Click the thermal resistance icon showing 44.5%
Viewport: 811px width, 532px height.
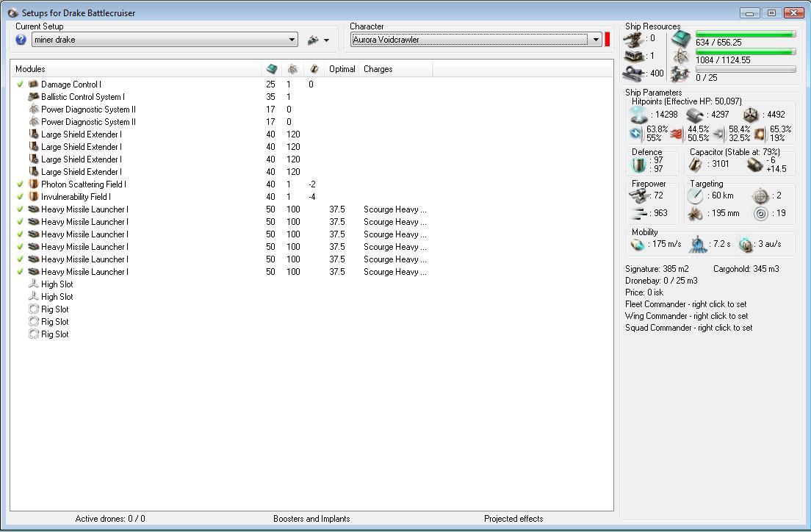[x=677, y=134]
